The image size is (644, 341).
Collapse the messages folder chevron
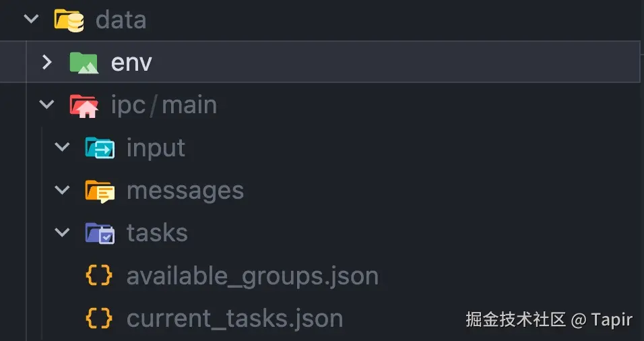point(62,191)
